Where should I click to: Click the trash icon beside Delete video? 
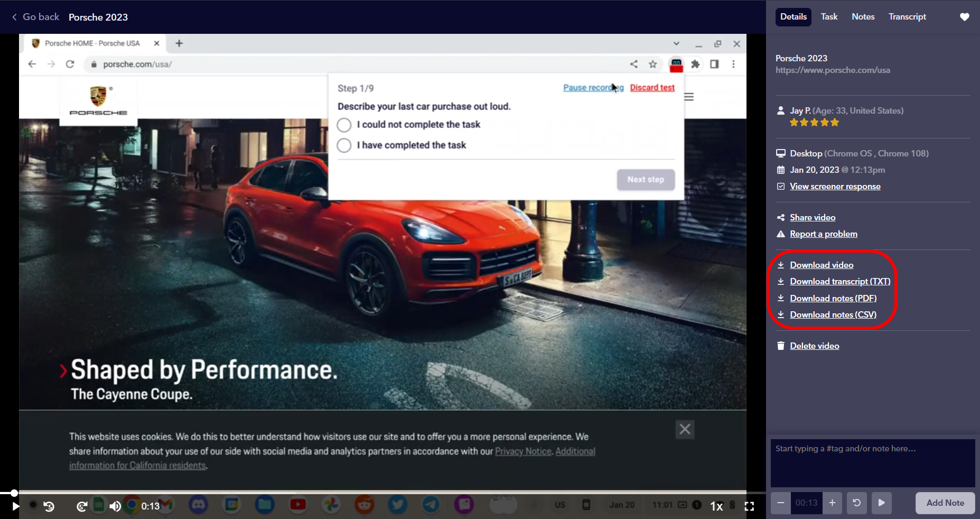click(781, 346)
